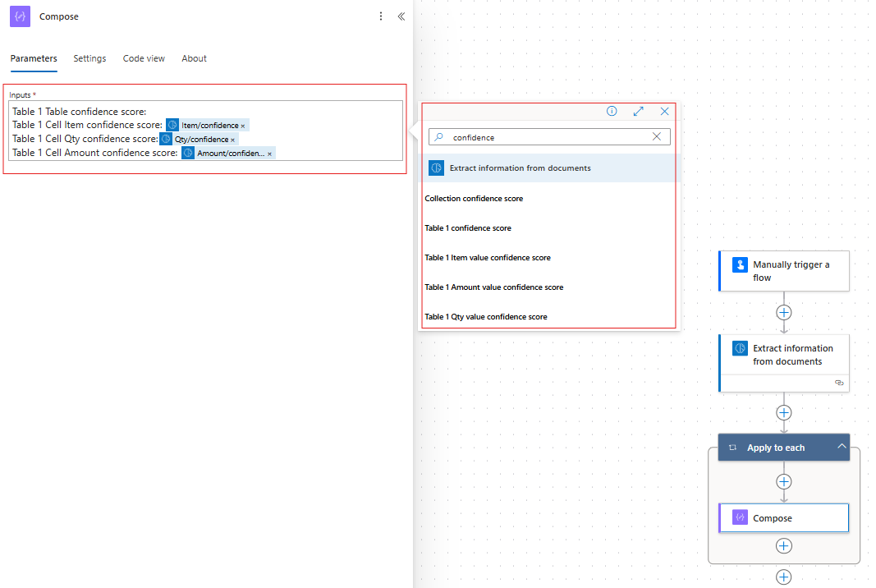Screen dimensions: 876x588
Task: Remove the Item/confidence token from Inputs
Action: coord(243,124)
